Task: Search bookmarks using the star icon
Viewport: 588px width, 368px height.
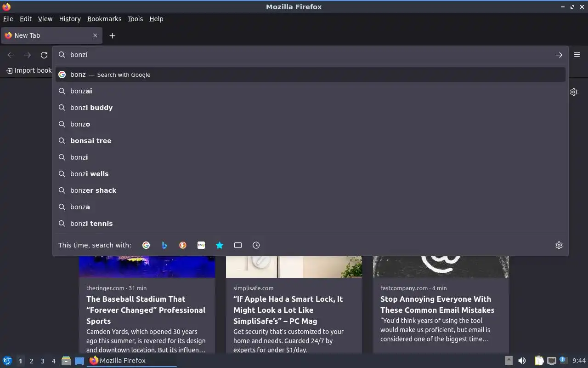Action: point(220,245)
